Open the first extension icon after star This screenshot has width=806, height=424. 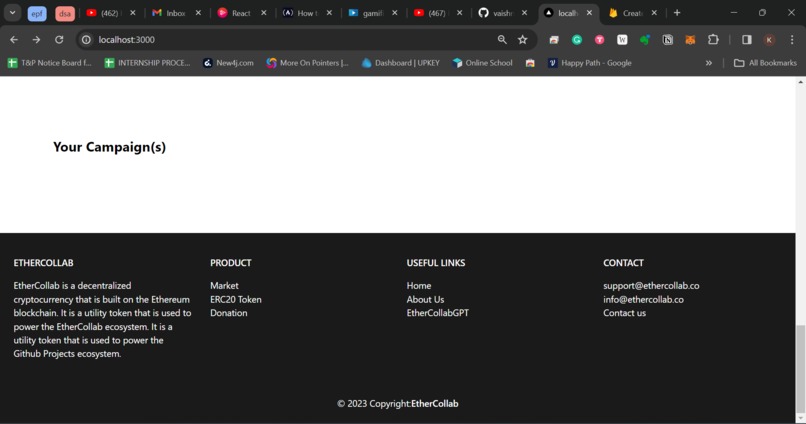click(x=554, y=40)
